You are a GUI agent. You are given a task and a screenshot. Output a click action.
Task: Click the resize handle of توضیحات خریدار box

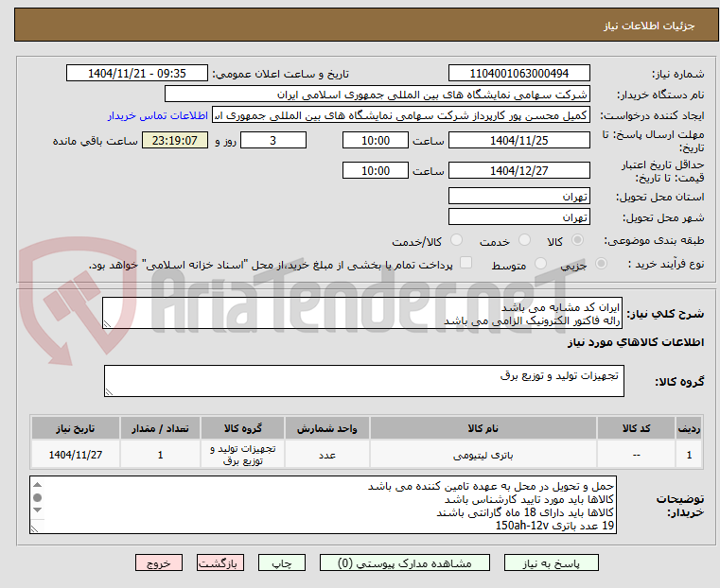(34, 528)
